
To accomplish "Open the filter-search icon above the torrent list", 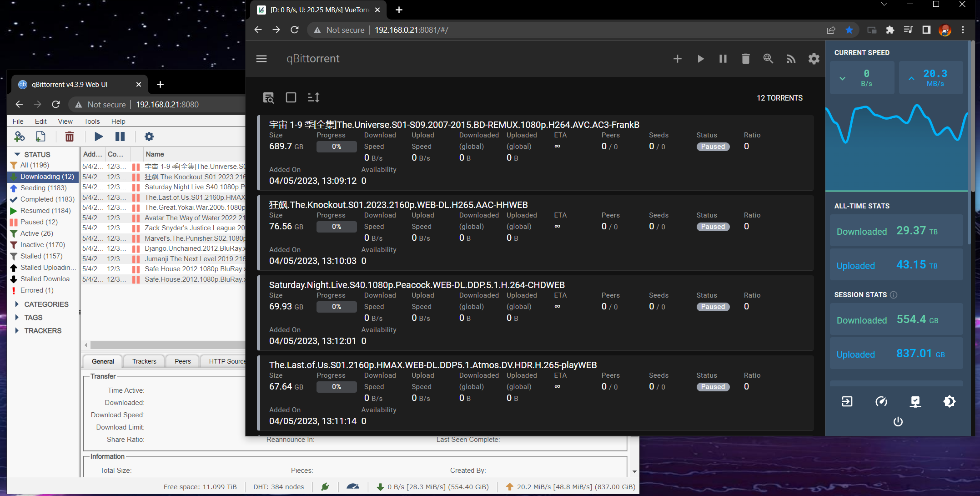I will (x=268, y=97).
